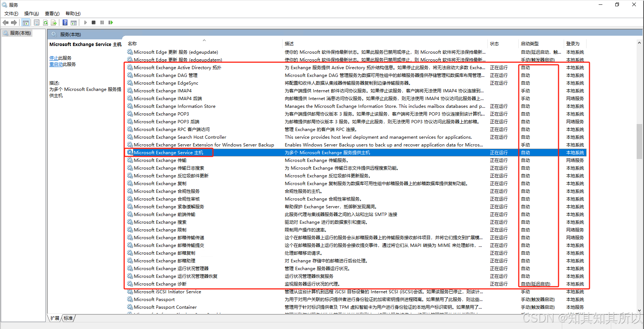
Task: Select Microsoft Exchange 反垃圾邮件更新 service
Action: (171, 176)
